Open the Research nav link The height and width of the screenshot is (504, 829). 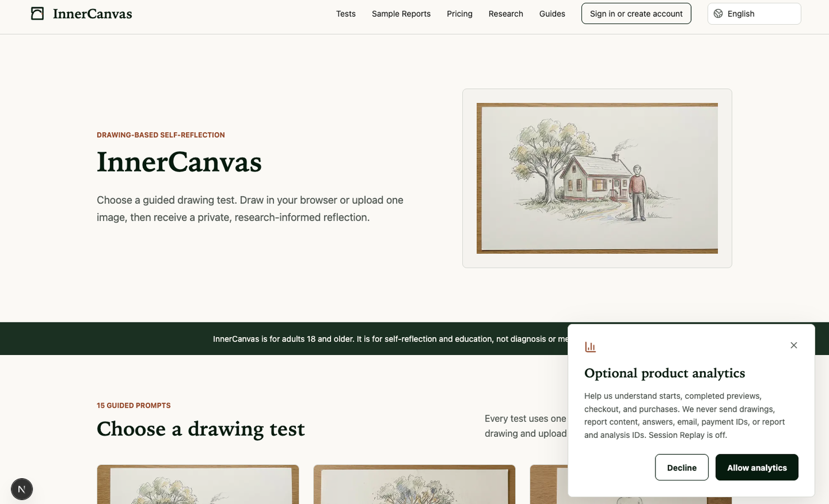(x=506, y=13)
